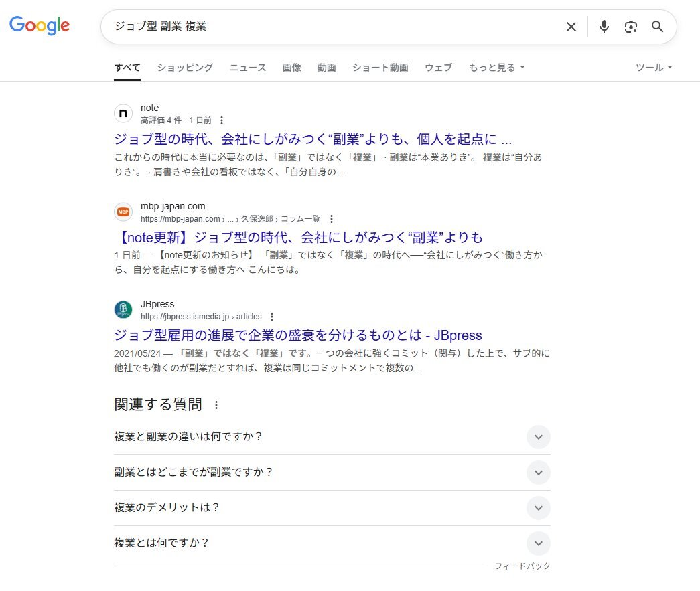Click the jbpress.ismedia.jp breadcrumb URL
This screenshot has height=591, width=700.
(x=201, y=317)
